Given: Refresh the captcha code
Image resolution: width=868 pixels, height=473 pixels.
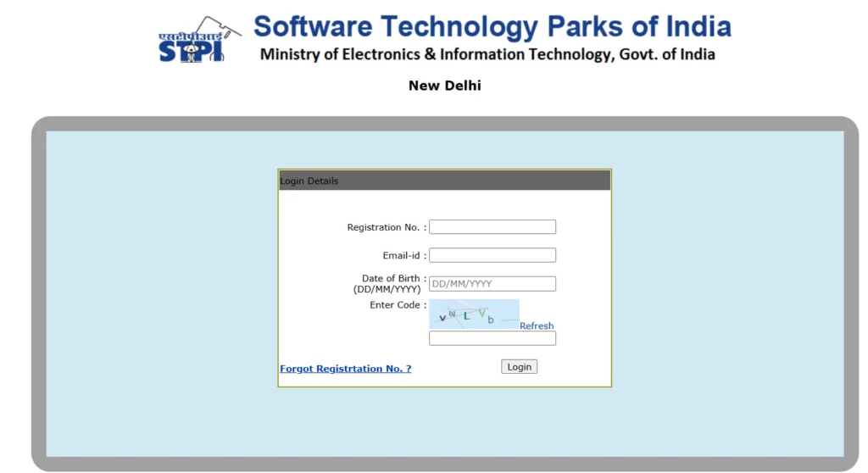Looking at the screenshot, I should click(x=537, y=326).
